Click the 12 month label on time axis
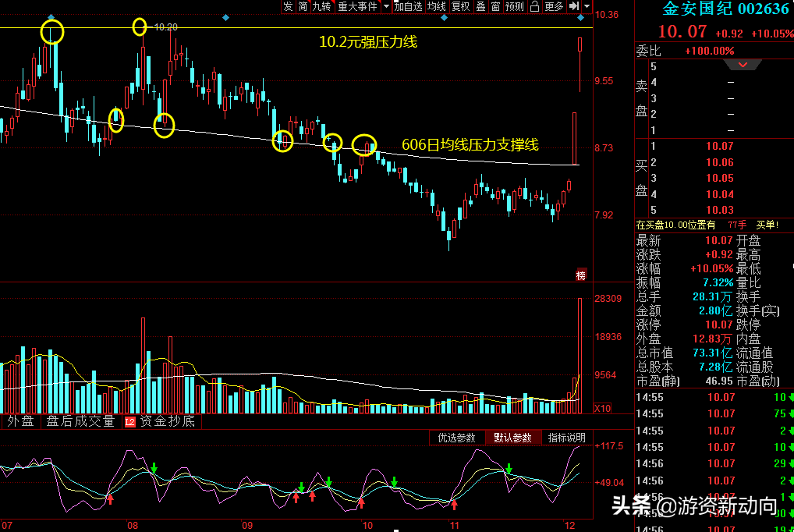Viewport: 794px width, 532px height. pyautogui.click(x=569, y=526)
